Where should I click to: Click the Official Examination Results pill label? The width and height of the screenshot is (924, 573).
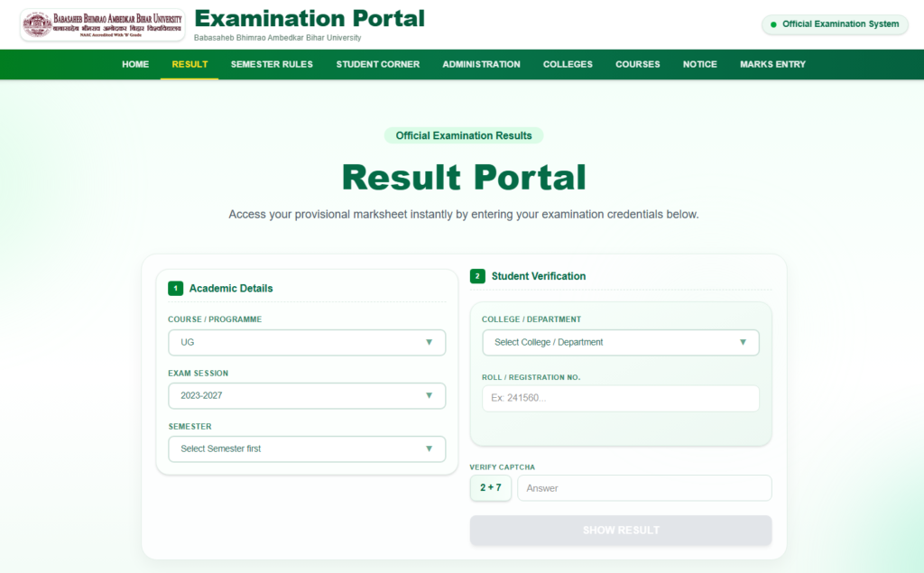tap(464, 135)
